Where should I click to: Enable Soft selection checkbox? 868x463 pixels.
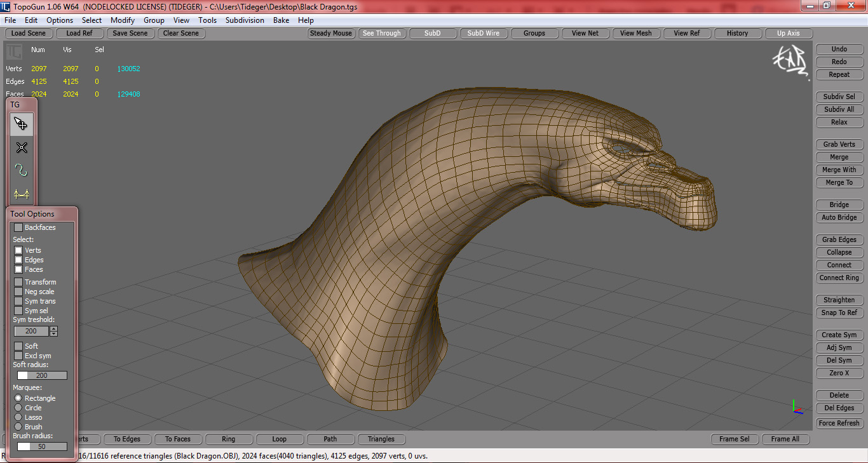click(x=18, y=346)
